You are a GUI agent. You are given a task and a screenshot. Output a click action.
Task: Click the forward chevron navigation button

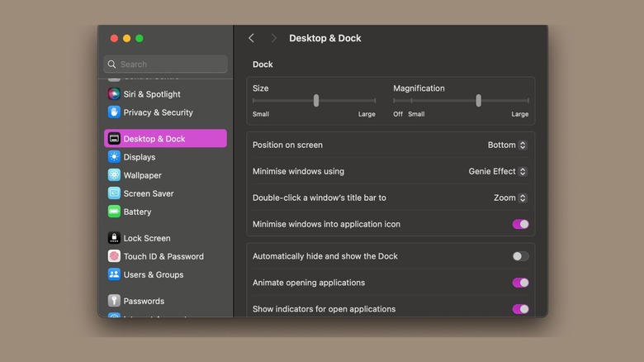[x=273, y=38]
